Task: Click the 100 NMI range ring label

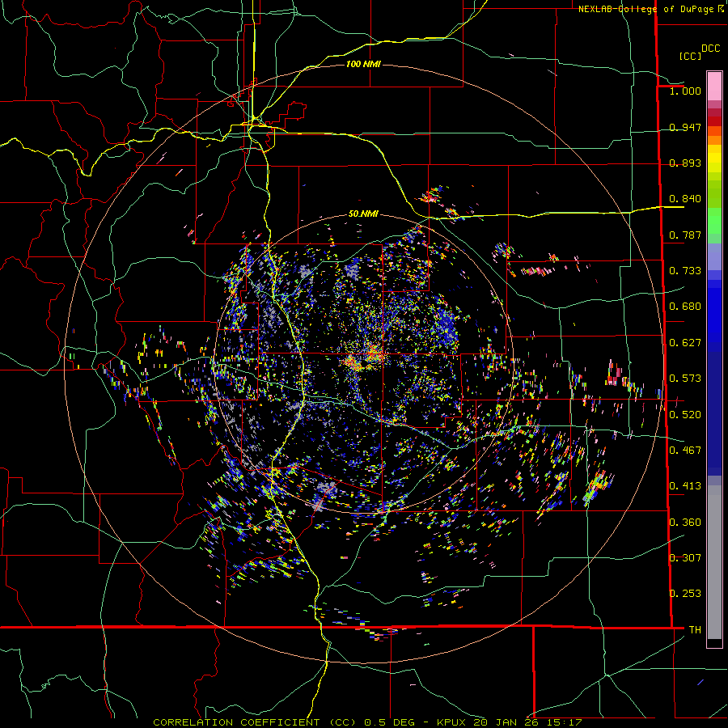Action: (x=363, y=64)
